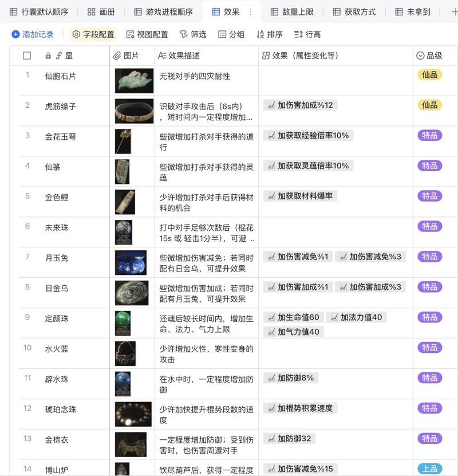Screen dimensions: 458x476
Task: Open 字段配置 field settings
Action: 93,34
